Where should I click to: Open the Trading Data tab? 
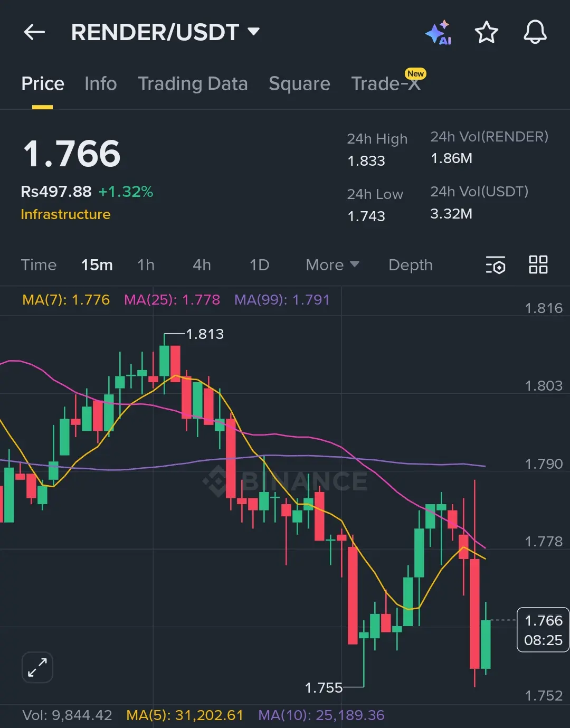(193, 83)
